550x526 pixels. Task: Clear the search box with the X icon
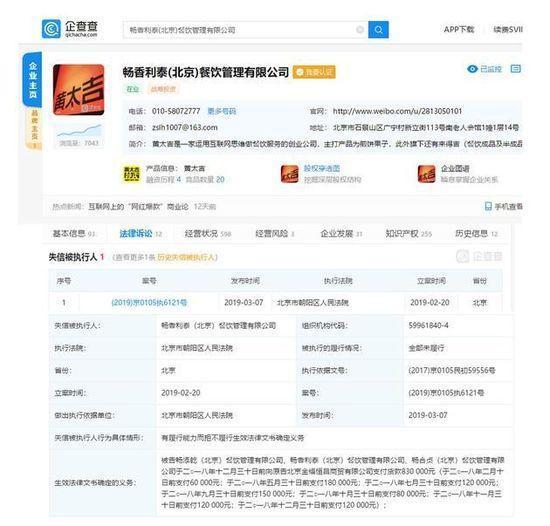[360, 30]
